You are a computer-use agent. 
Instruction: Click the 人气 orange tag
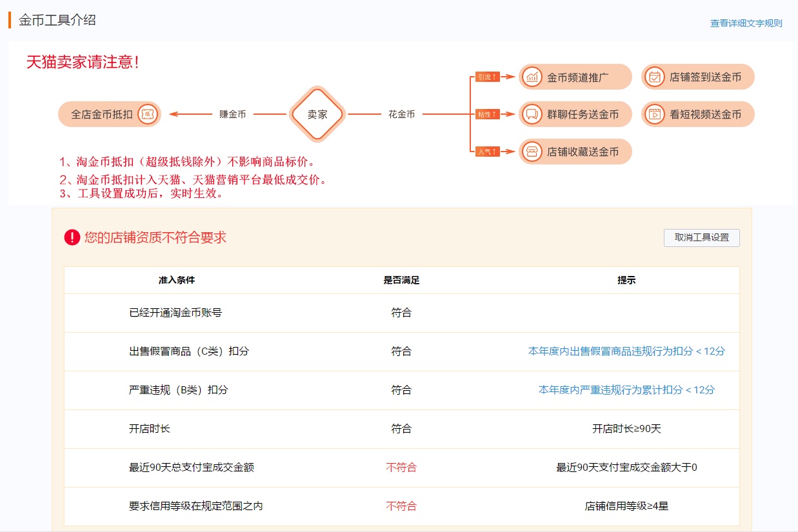click(488, 152)
